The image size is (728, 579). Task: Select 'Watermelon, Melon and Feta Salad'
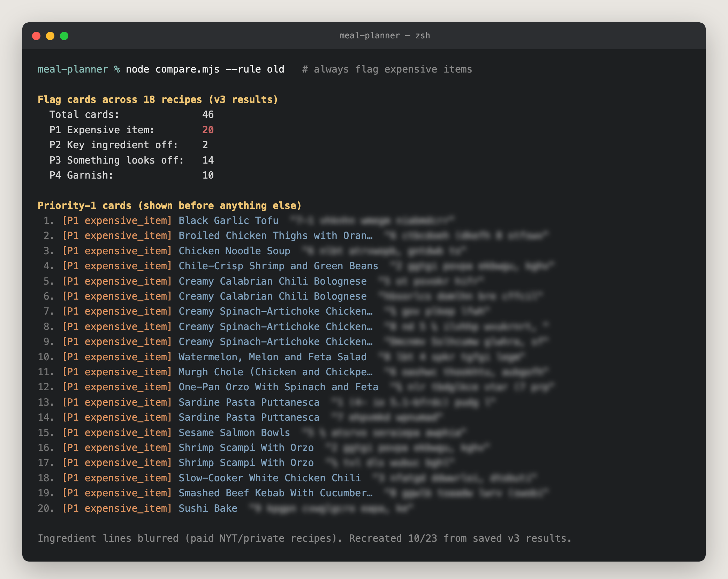273,357
